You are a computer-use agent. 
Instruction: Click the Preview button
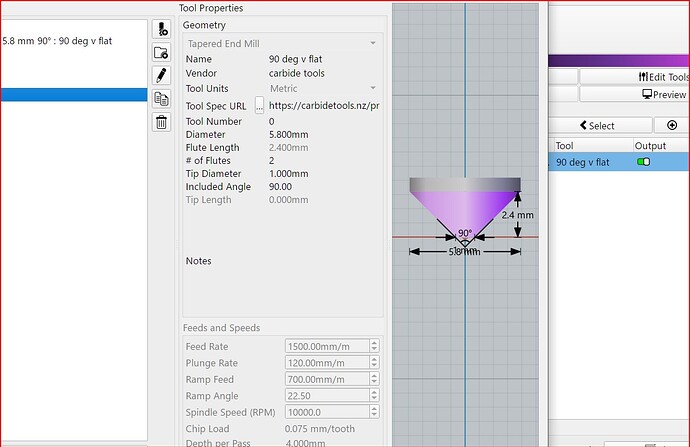point(634,94)
